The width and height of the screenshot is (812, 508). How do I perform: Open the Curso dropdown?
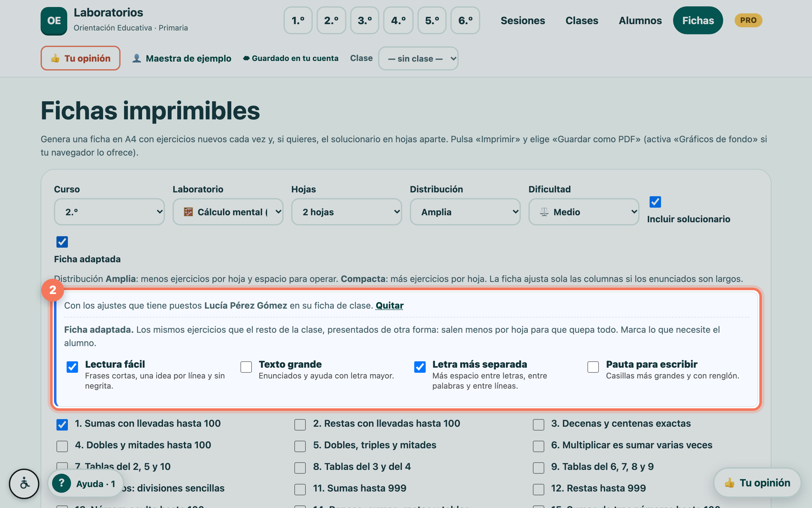pos(109,212)
